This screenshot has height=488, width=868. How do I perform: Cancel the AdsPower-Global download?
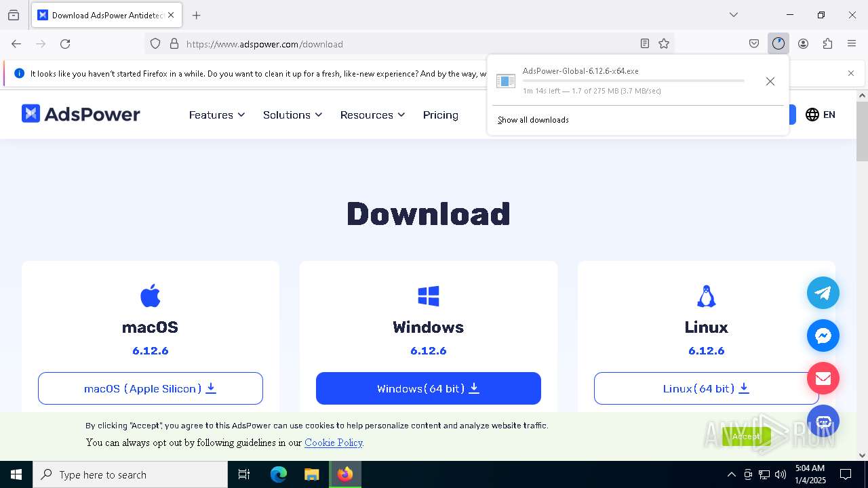(770, 81)
